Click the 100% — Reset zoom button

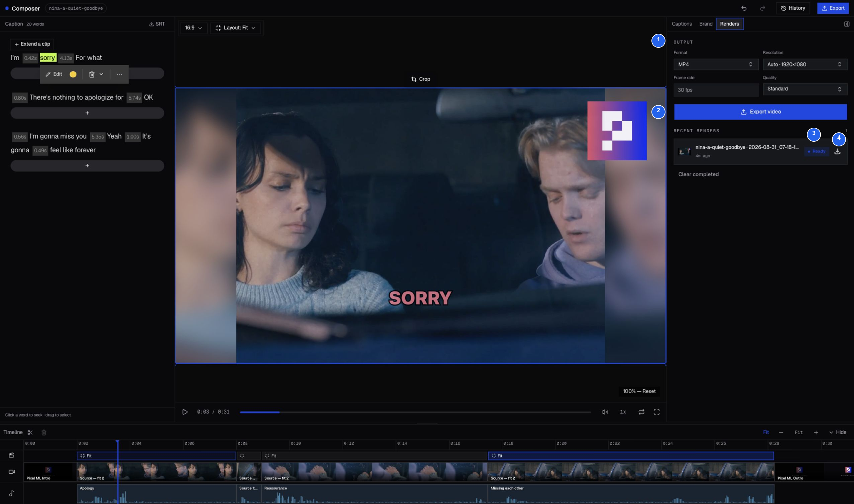coord(639,391)
